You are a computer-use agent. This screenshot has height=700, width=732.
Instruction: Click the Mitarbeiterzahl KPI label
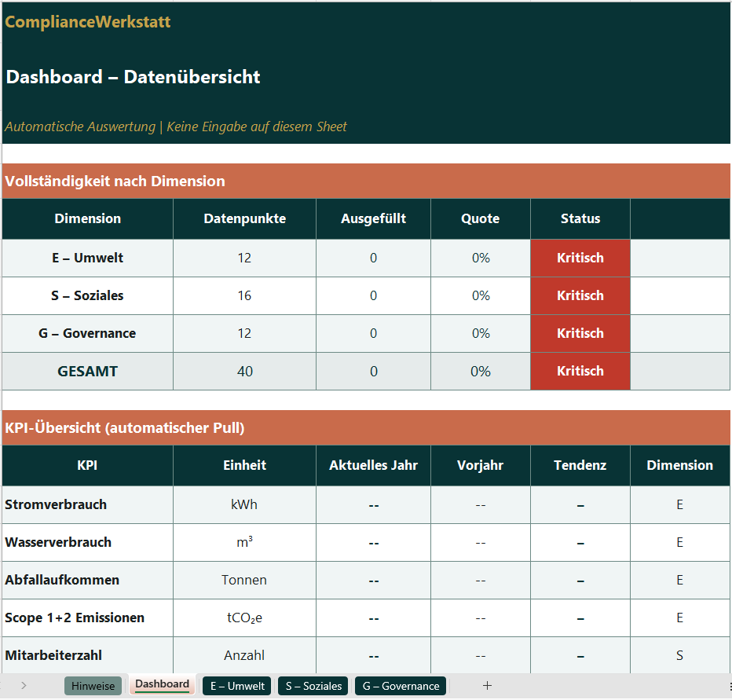point(87,655)
